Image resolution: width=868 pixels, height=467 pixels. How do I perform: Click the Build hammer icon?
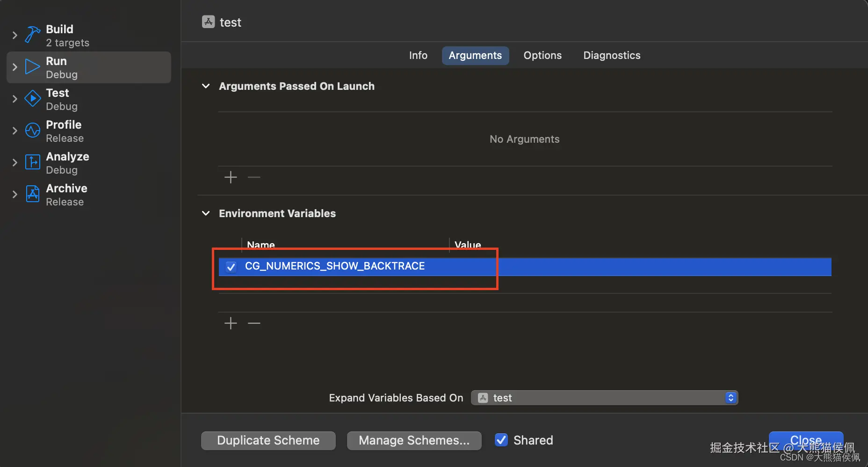click(x=32, y=35)
